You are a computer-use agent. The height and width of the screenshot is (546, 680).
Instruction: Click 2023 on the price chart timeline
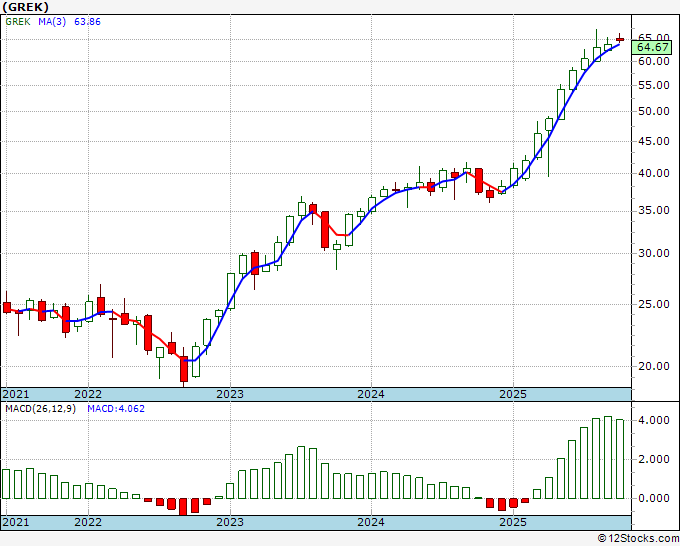[230, 394]
